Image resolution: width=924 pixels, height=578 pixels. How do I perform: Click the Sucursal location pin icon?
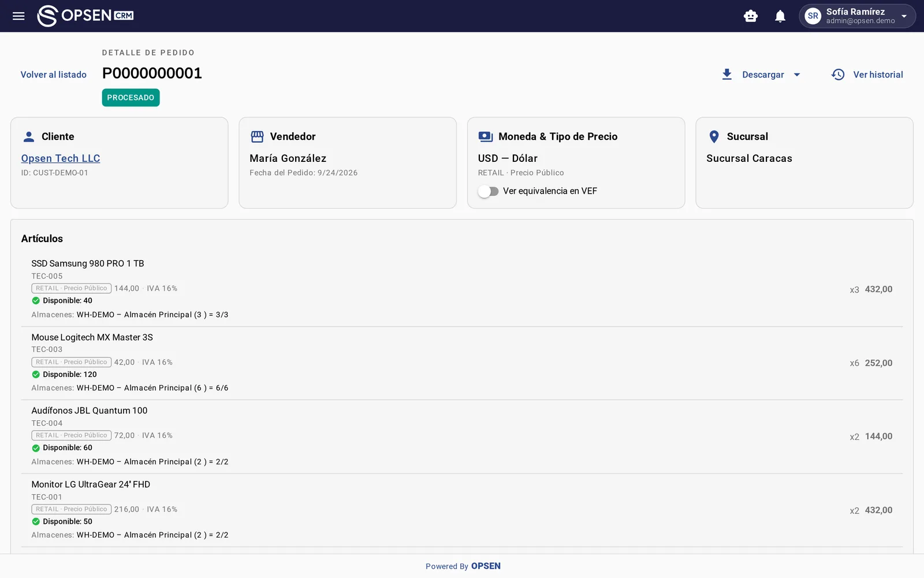click(x=714, y=136)
